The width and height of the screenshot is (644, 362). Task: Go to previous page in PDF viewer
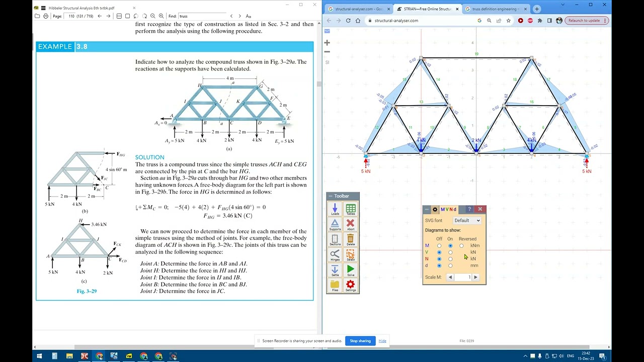pyautogui.click(x=100, y=16)
